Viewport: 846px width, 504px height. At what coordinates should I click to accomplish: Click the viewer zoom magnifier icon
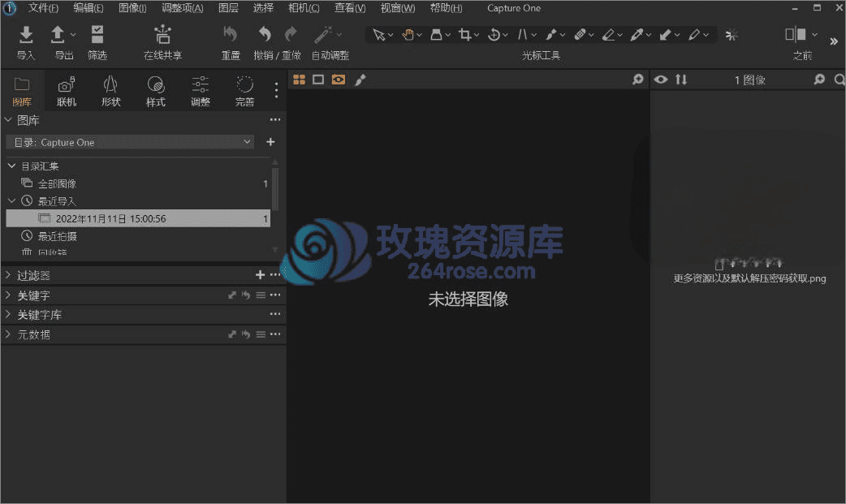[x=637, y=80]
